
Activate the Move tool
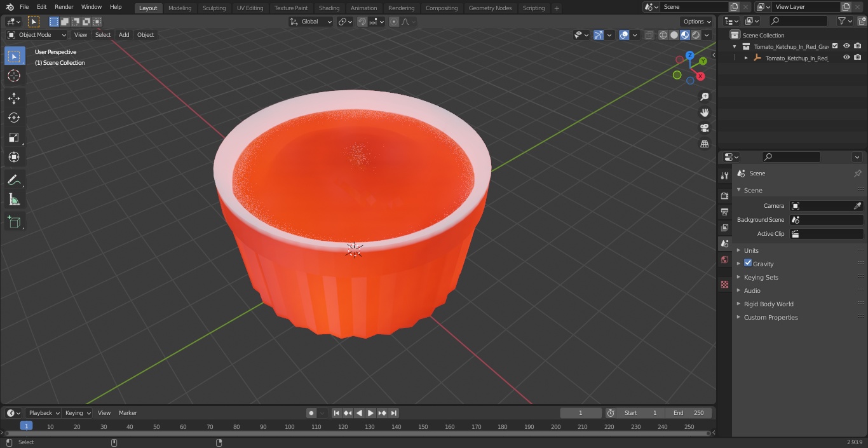coord(14,98)
